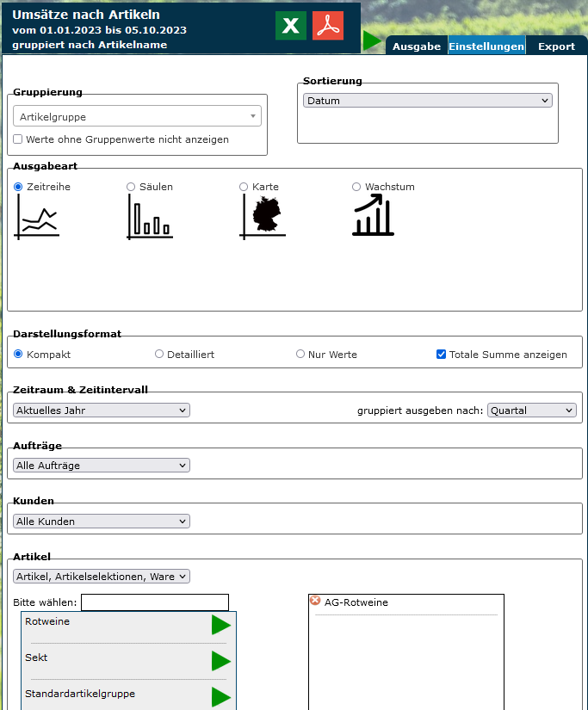Click the Säulen bar chart icon

pos(150,217)
